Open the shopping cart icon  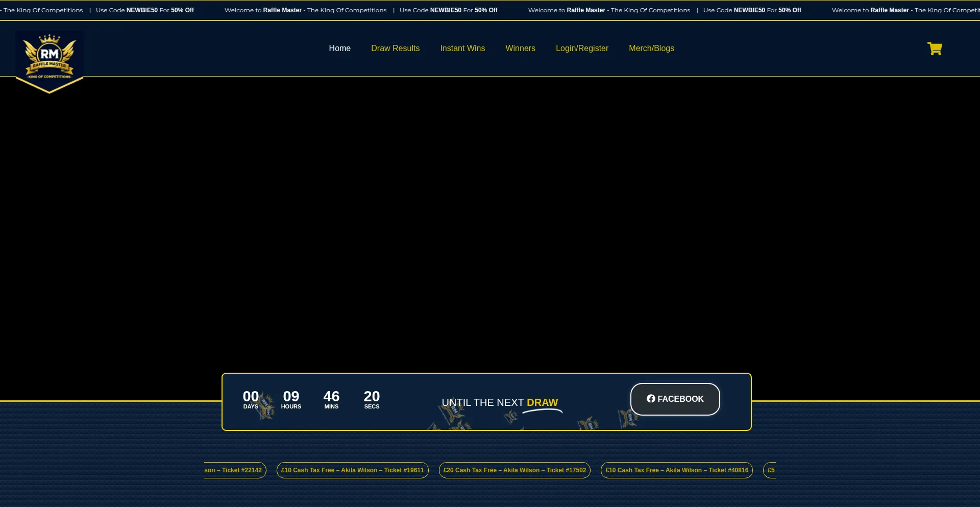[935, 49]
